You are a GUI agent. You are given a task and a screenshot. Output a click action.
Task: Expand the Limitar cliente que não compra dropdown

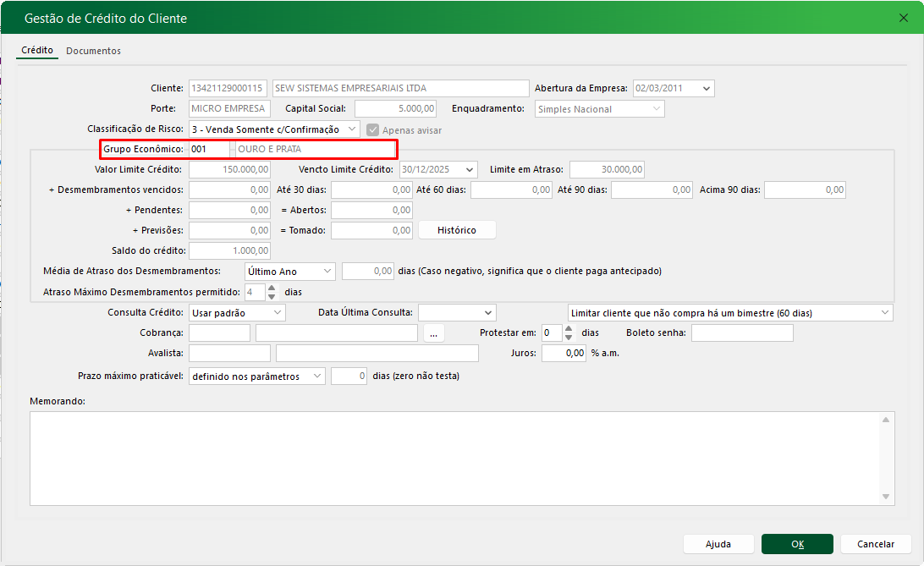[884, 313]
